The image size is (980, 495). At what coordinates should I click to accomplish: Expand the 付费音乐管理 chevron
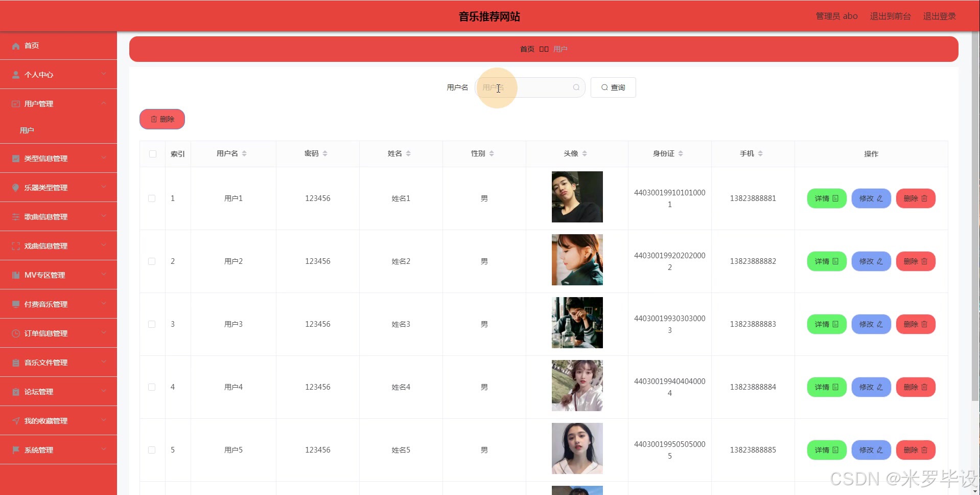pos(104,304)
